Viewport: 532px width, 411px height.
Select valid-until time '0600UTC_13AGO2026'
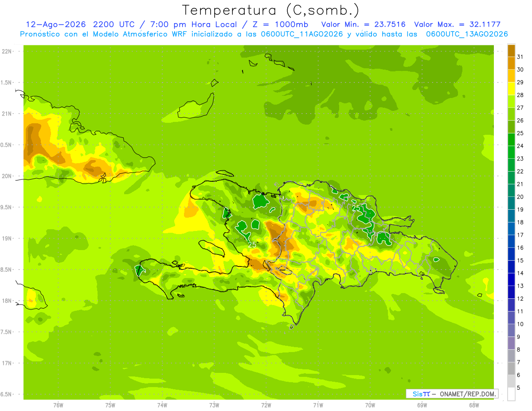click(467, 34)
